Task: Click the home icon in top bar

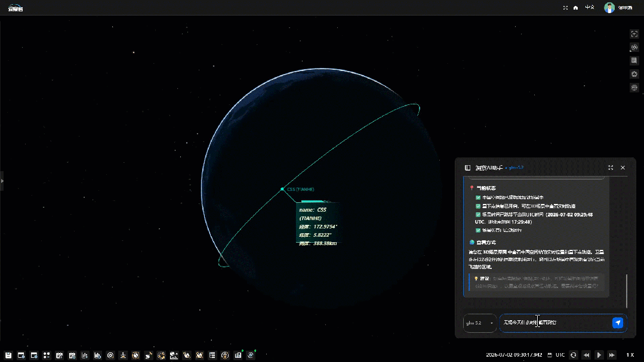Action: point(575,8)
